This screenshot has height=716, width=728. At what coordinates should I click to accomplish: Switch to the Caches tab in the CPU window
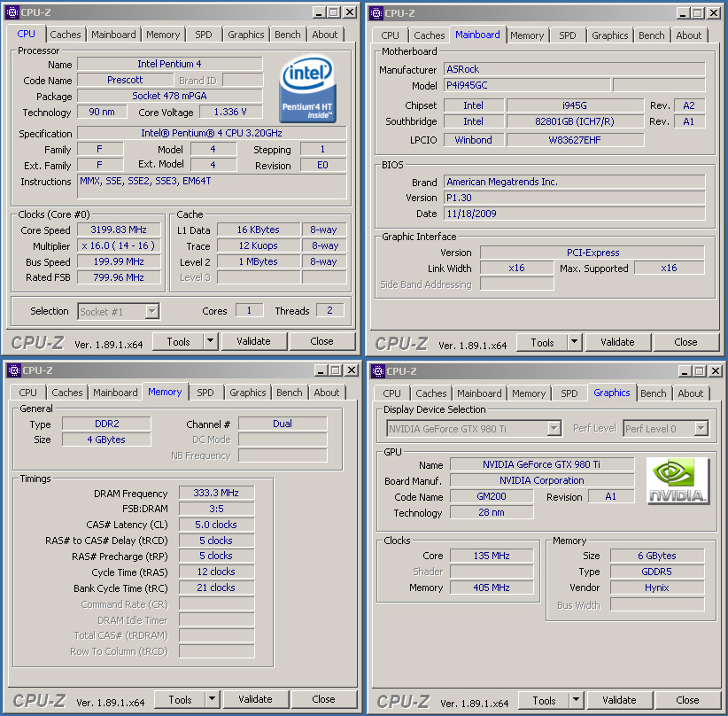click(x=66, y=35)
